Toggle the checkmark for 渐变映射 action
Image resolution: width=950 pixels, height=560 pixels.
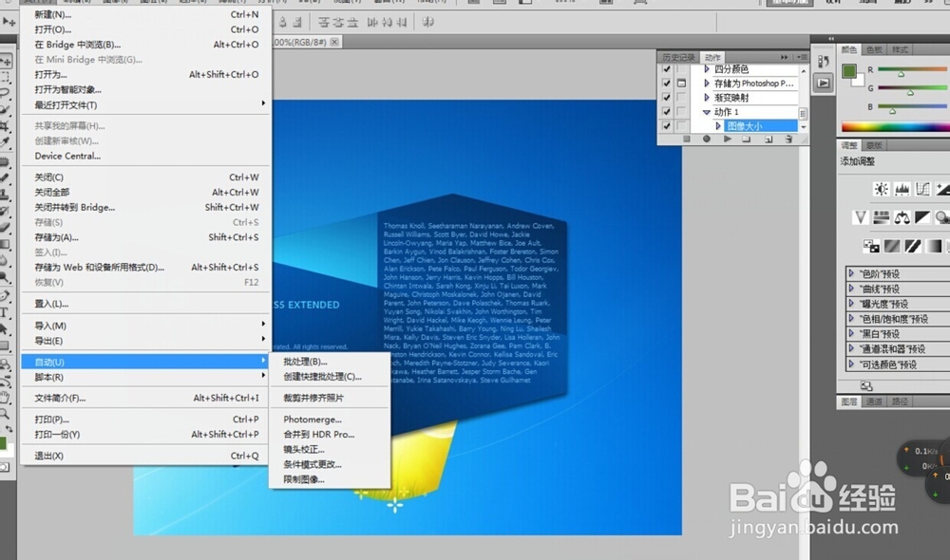point(667,98)
